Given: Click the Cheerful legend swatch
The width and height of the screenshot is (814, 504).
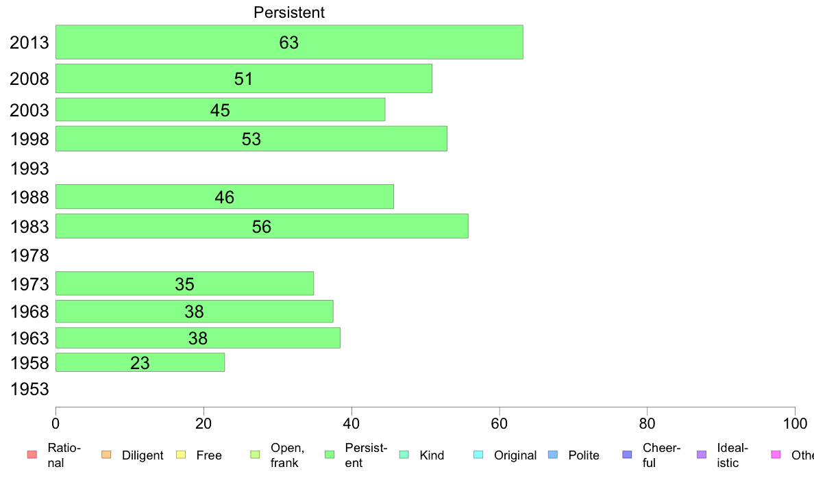Looking at the screenshot, I should point(627,455).
